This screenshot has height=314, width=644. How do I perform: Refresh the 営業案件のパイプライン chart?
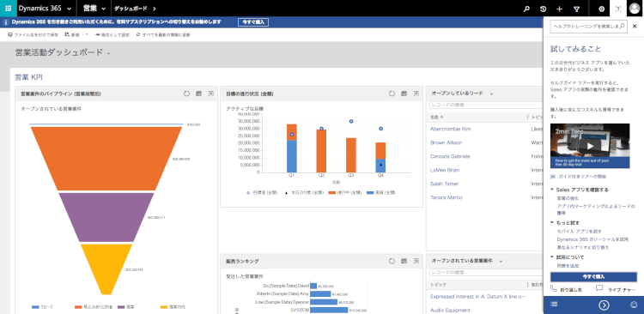pyautogui.click(x=186, y=94)
